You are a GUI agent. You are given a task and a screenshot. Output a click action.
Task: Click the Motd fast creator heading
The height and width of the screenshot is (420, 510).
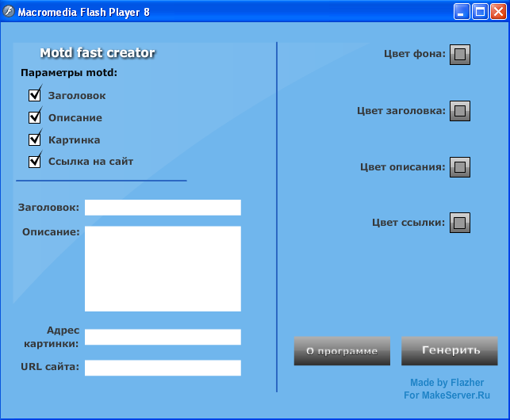98,52
